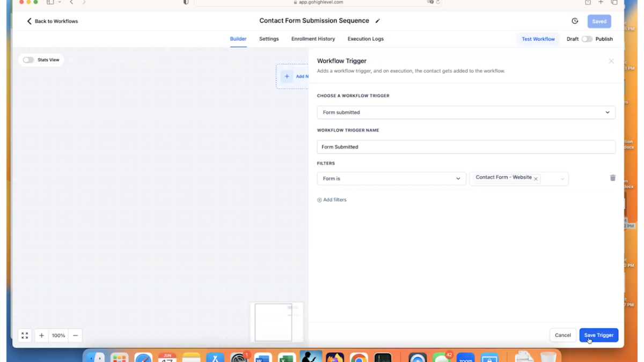
Task: Switch to the Settings tab
Action: pyautogui.click(x=268, y=39)
